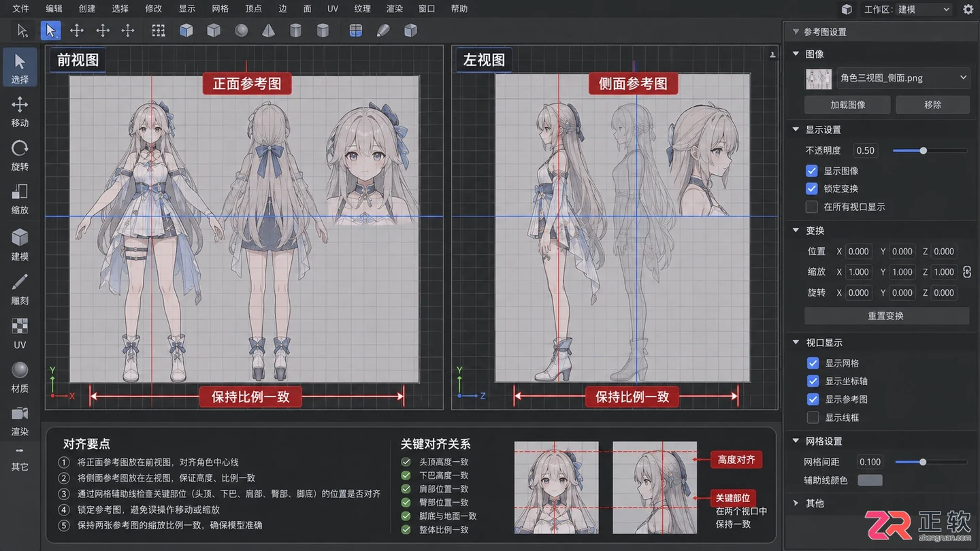Open the 渲染 camera tool
Screen dimensions: 980x551
tap(20, 420)
